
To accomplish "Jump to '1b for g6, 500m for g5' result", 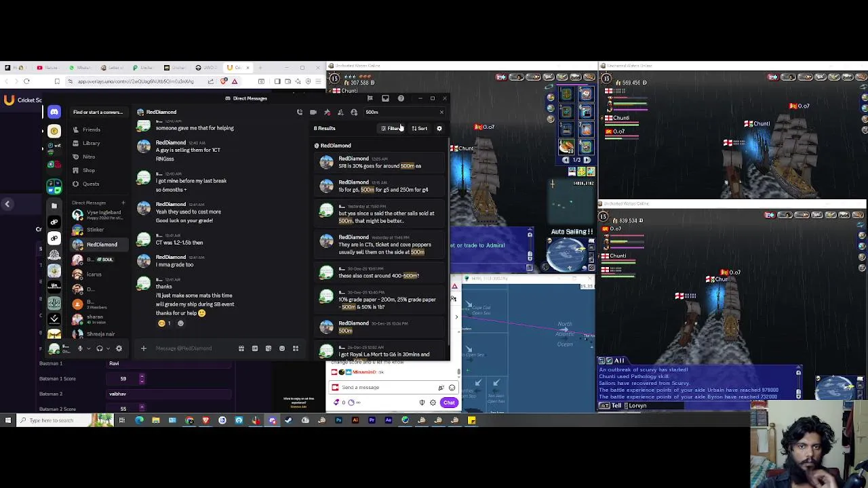I will [x=380, y=186].
